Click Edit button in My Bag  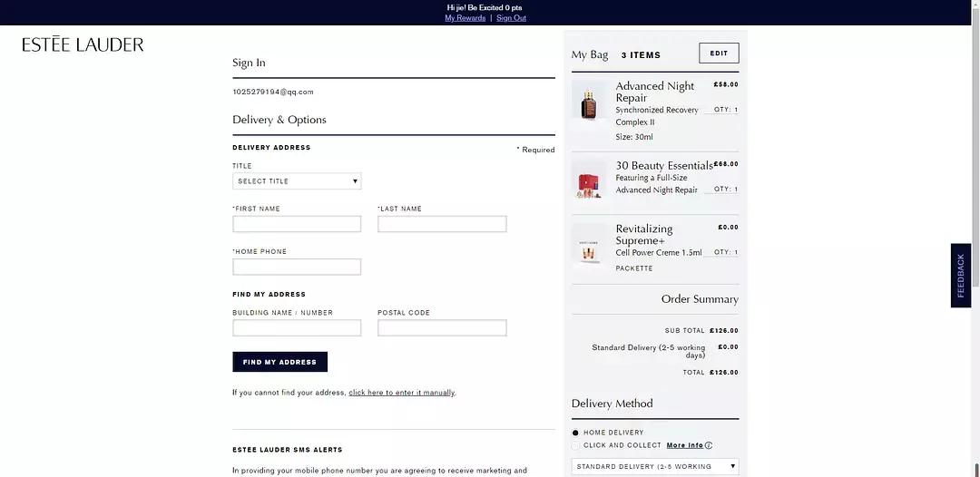pos(719,54)
